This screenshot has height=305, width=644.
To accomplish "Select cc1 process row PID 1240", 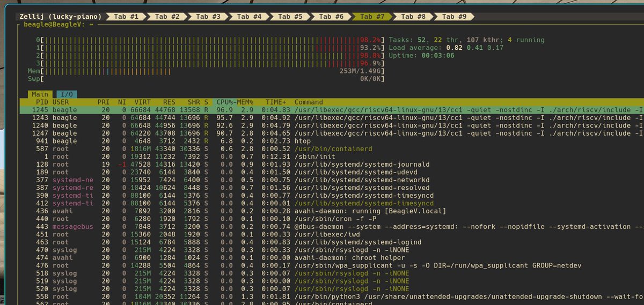I will [332, 125].
